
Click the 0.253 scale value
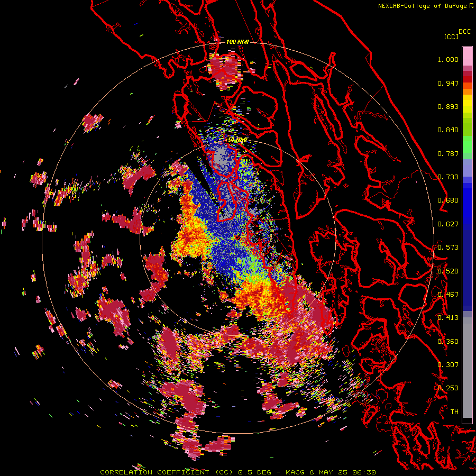tap(448, 388)
